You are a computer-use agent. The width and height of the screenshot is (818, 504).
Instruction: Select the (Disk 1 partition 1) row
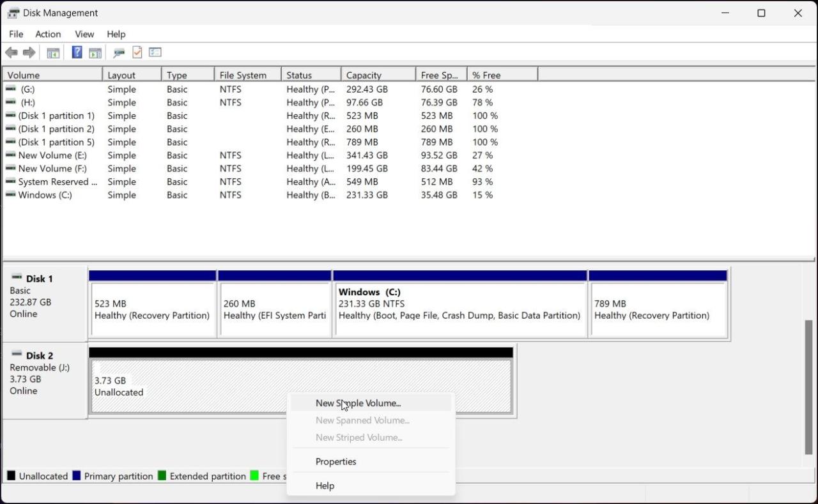click(x=270, y=116)
